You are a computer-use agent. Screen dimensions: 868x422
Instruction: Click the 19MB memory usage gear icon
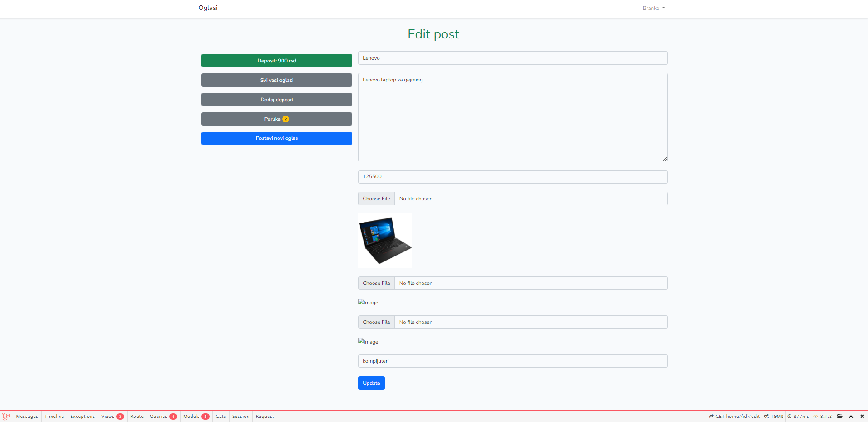(x=766, y=417)
